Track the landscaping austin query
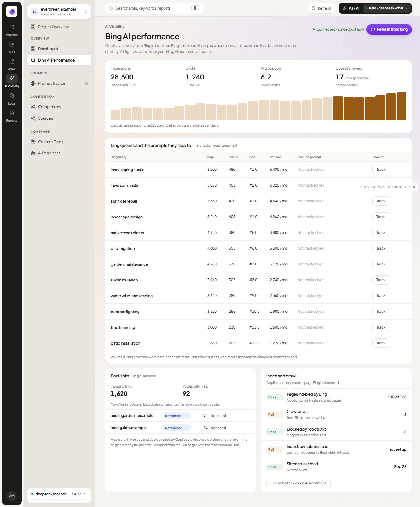 coord(381,170)
